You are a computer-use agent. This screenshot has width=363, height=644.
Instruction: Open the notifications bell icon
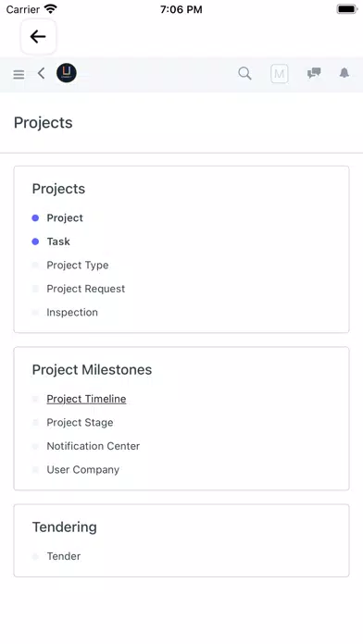[x=344, y=73]
